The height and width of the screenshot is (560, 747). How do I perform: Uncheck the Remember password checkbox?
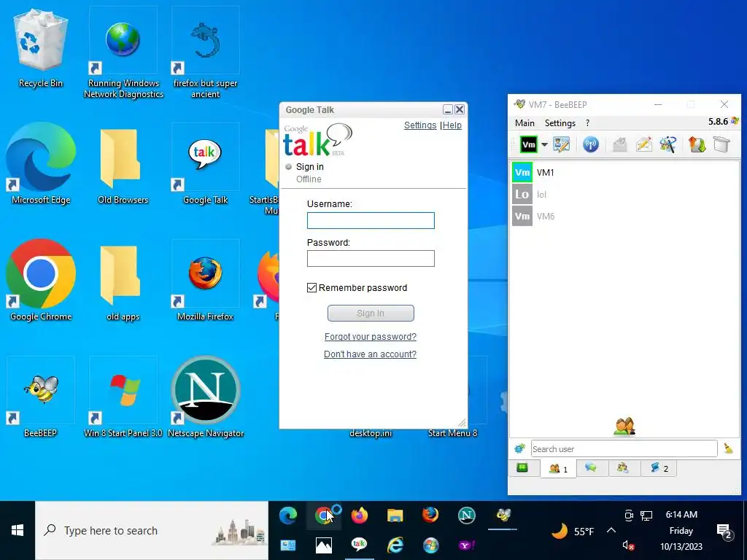coord(311,287)
